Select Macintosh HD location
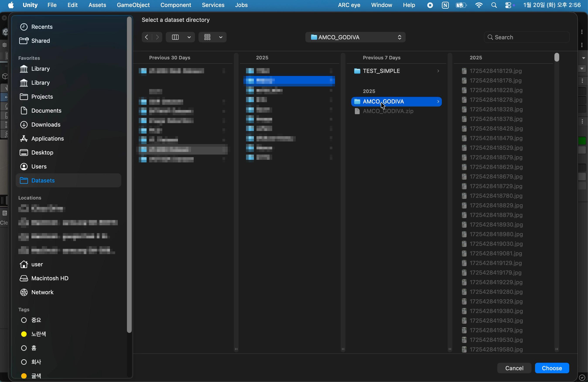This screenshot has height=382, width=588. click(50, 278)
